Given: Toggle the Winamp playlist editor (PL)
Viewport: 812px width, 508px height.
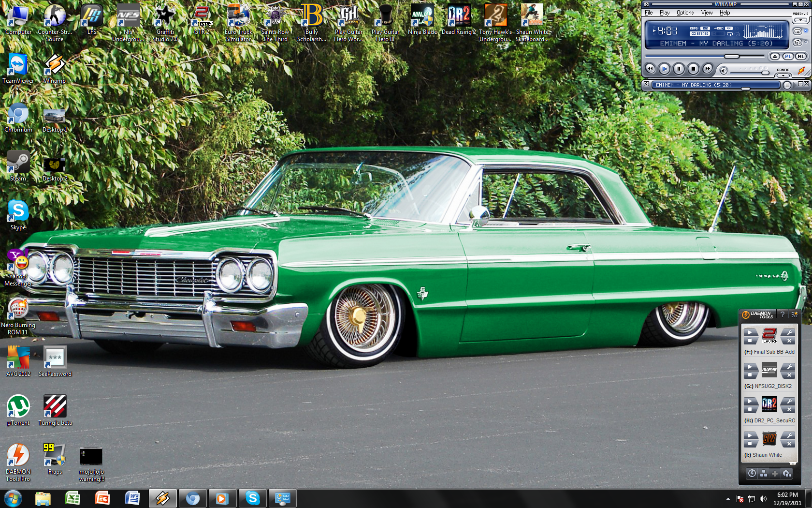Looking at the screenshot, I should coord(788,56).
